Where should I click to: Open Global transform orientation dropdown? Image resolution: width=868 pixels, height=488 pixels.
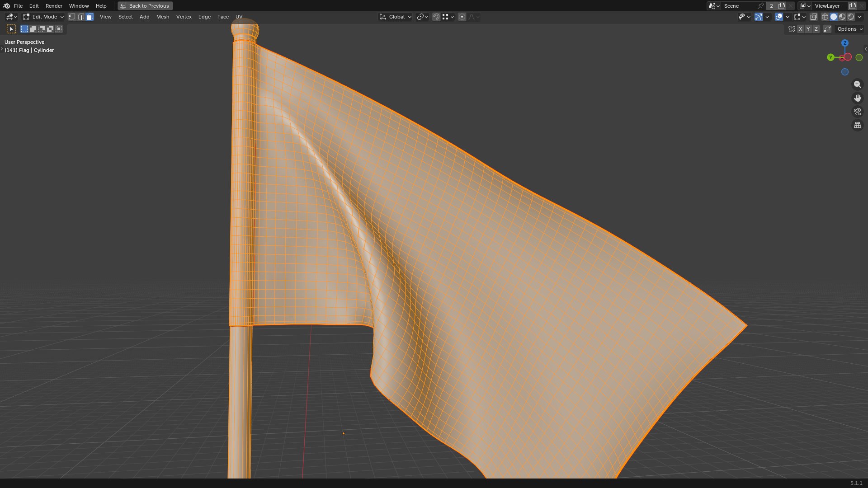point(396,17)
